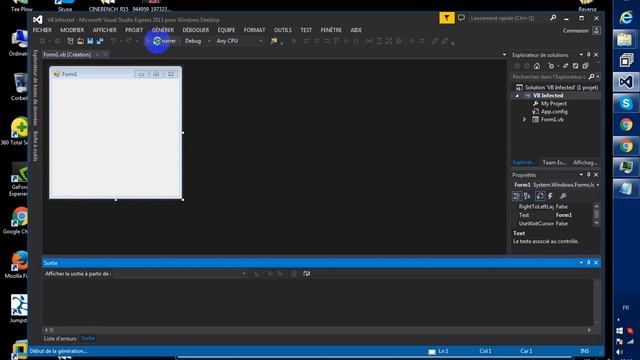The height and width of the screenshot is (360, 640).
Task: Click the Solution Explorer search field
Action: pos(549,77)
